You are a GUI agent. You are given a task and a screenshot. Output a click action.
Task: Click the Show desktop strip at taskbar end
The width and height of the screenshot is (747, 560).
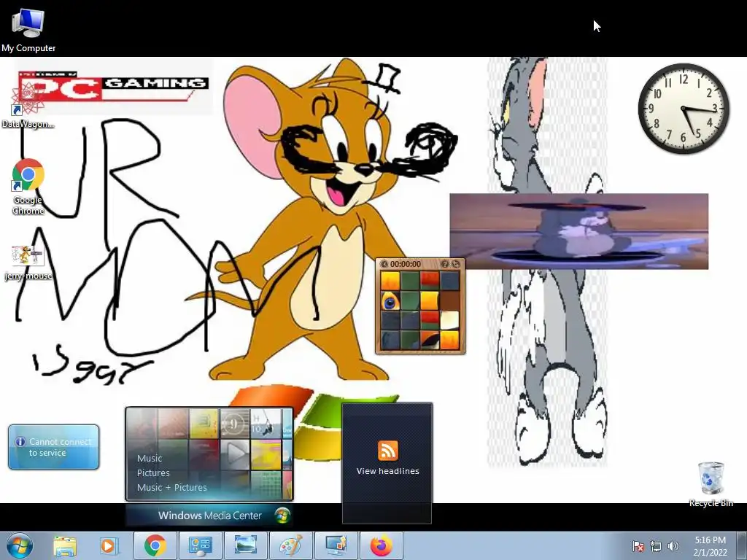coord(742,545)
